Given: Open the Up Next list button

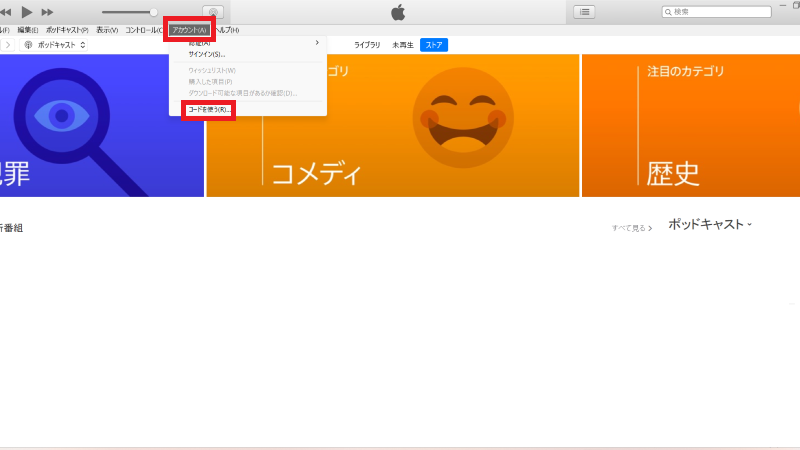Looking at the screenshot, I should click(x=584, y=12).
